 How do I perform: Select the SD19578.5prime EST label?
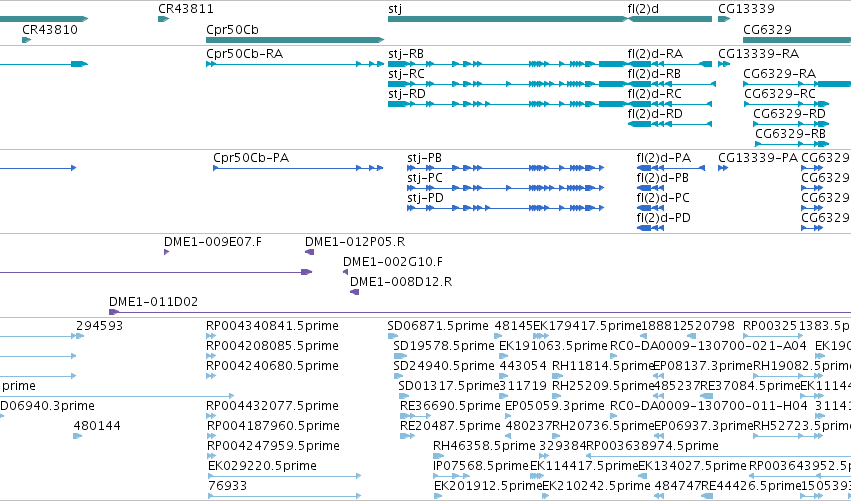443,346
